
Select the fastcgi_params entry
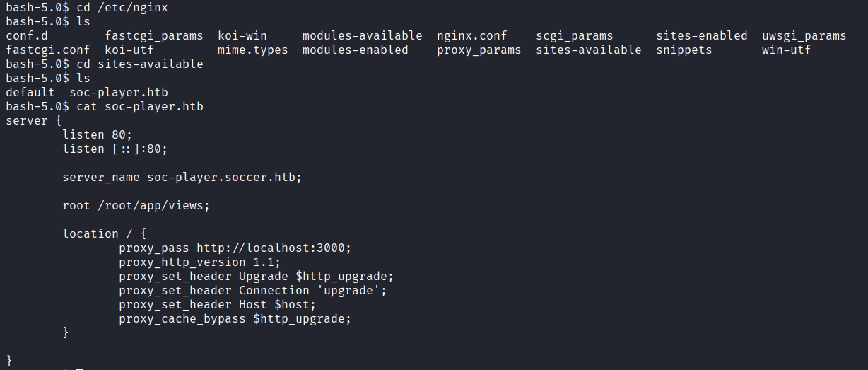click(154, 35)
